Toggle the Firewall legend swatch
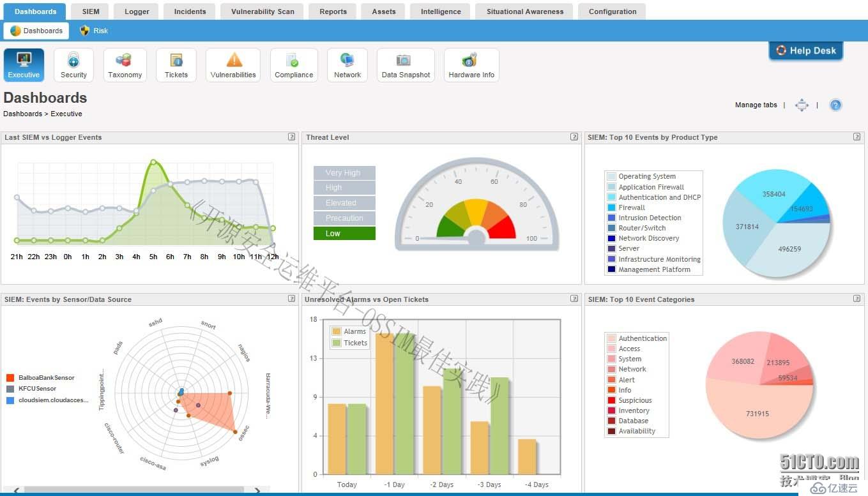This screenshot has width=868, height=496. coord(611,207)
